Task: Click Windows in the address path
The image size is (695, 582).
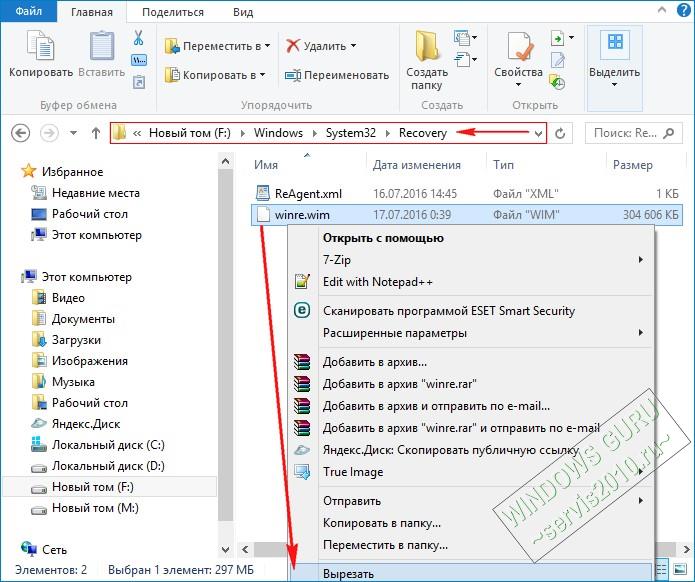Action: pyautogui.click(x=278, y=133)
